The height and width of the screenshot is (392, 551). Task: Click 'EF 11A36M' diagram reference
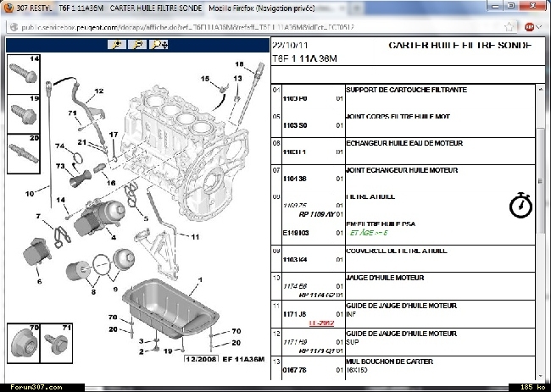tap(243, 359)
